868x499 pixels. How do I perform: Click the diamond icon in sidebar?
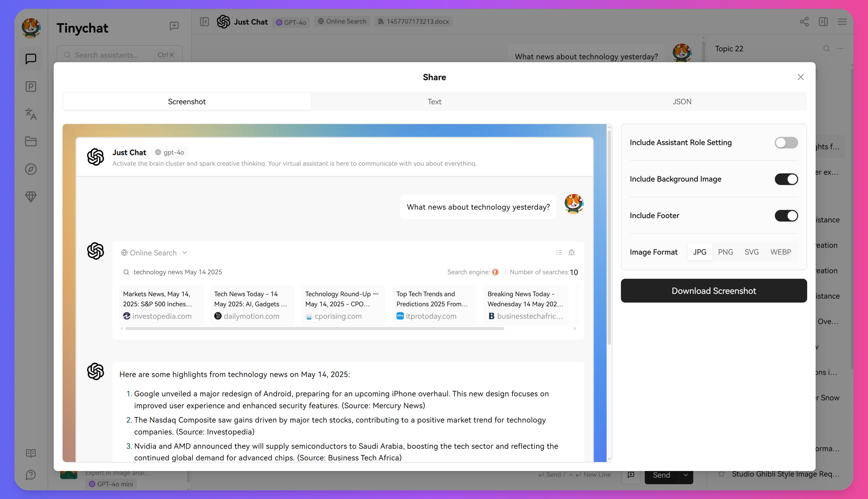31,197
